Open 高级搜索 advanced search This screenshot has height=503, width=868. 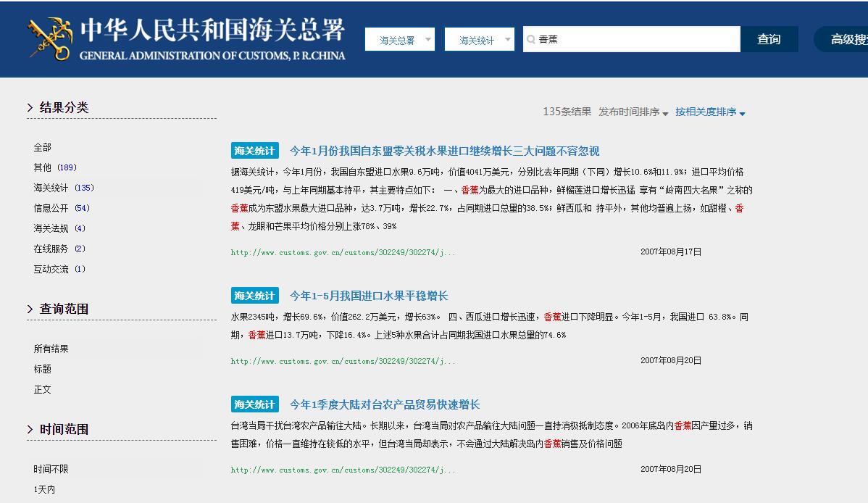[841, 39]
